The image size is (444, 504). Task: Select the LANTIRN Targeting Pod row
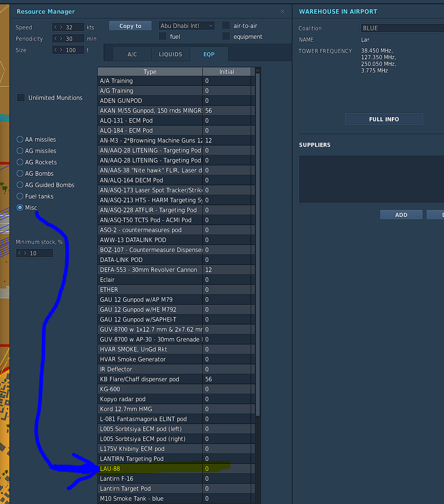176,459
